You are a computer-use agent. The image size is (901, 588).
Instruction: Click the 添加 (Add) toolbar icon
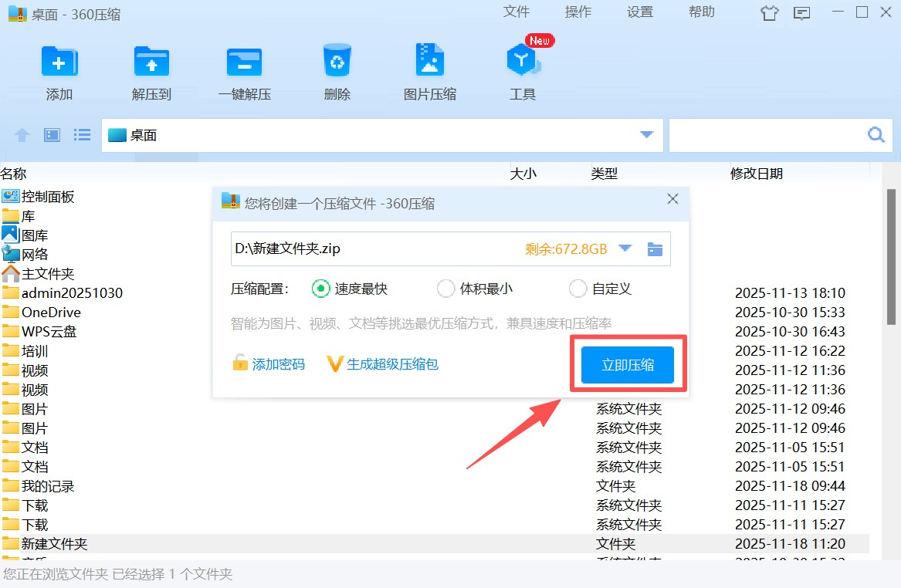(x=59, y=62)
